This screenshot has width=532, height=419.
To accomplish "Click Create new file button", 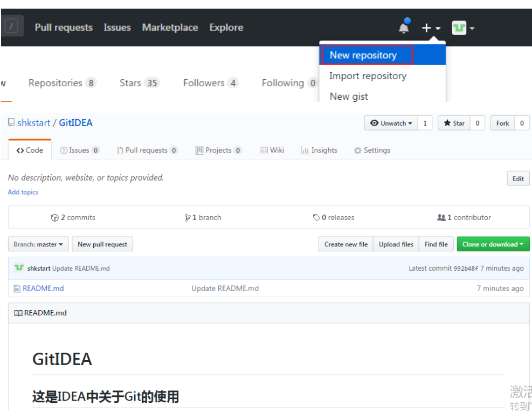I will [346, 244].
